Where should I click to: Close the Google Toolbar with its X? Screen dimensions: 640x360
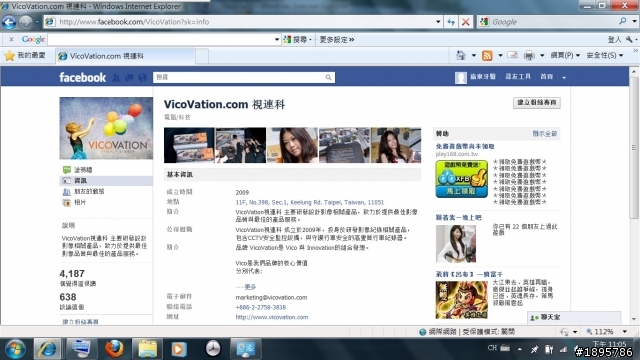click(11, 40)
